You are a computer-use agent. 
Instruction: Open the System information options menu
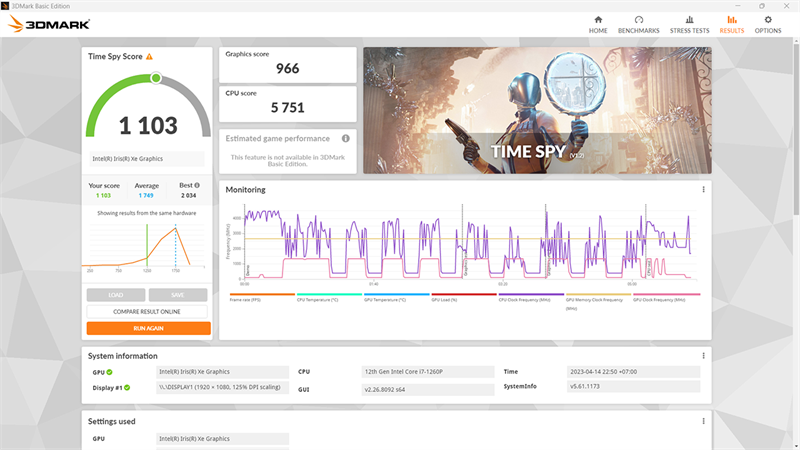click(703, 356)
